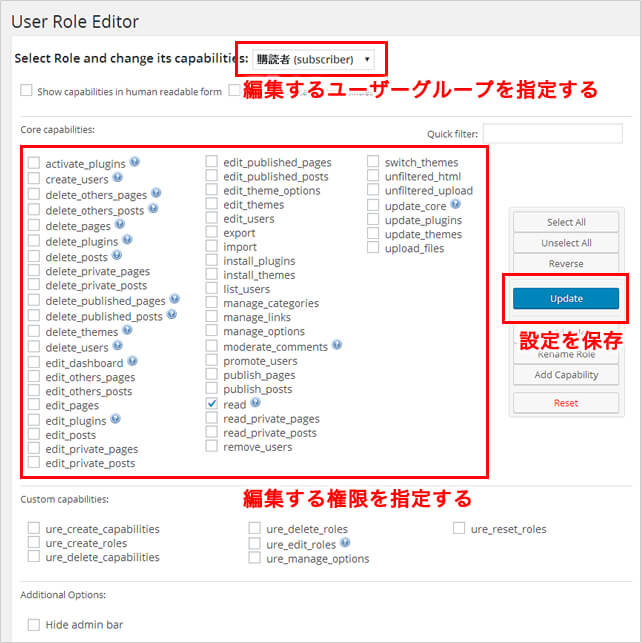
Task: Click help icon beside create_users
Action: 118,177
